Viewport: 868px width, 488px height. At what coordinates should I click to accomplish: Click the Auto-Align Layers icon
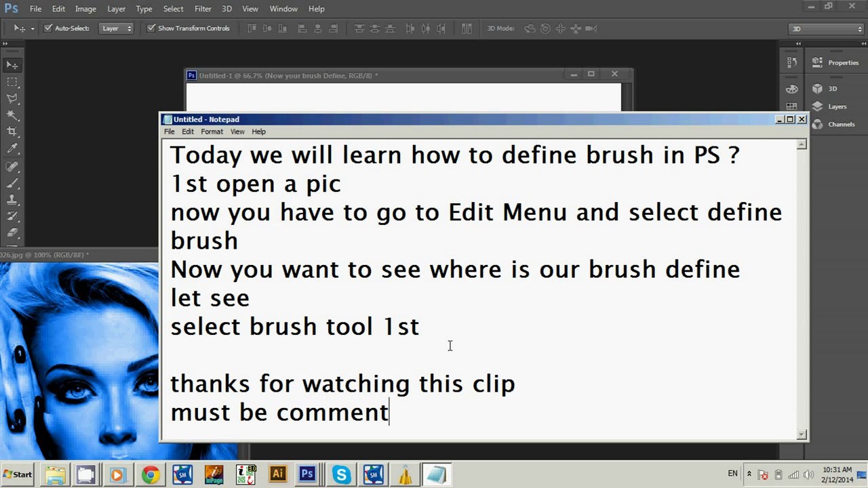(x=467, y=28)
